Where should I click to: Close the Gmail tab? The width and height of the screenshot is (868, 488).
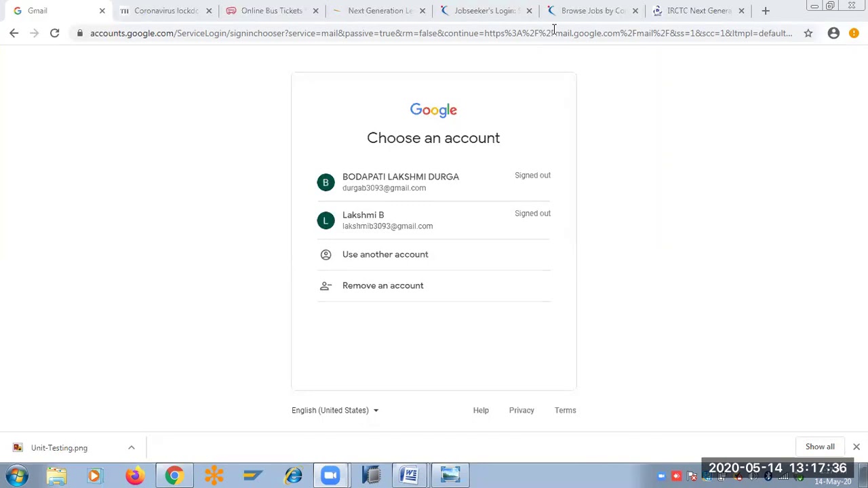click(102, 11)
